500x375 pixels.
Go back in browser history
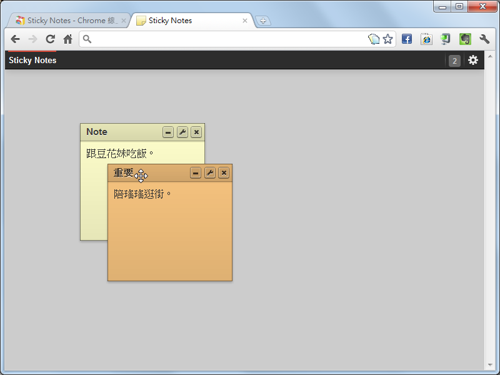pyautogui.click(x=15, y=39)
